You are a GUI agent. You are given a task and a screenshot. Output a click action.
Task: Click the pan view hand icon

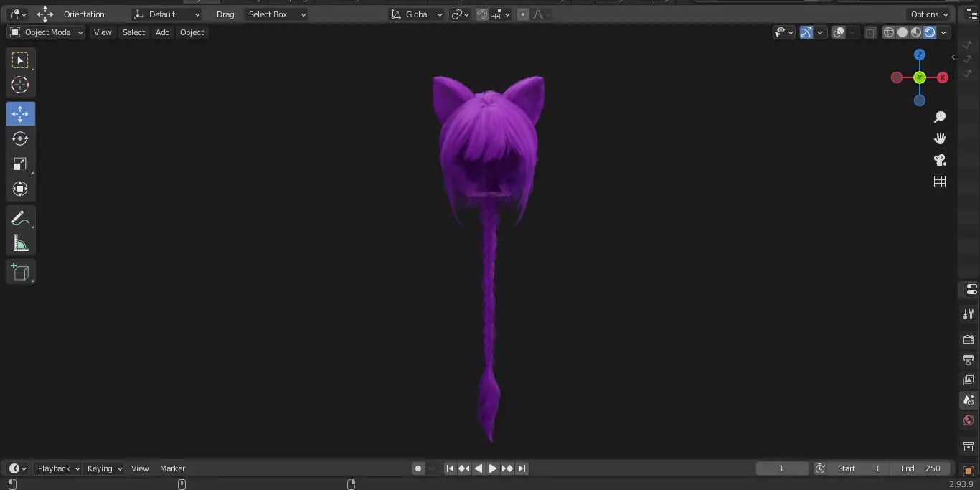tap(940, 138)
